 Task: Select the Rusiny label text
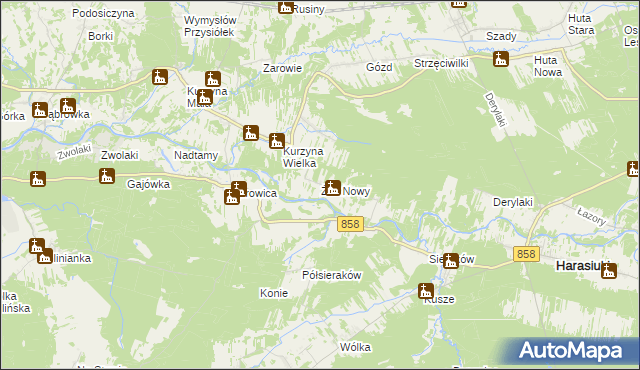click(309, 9)
